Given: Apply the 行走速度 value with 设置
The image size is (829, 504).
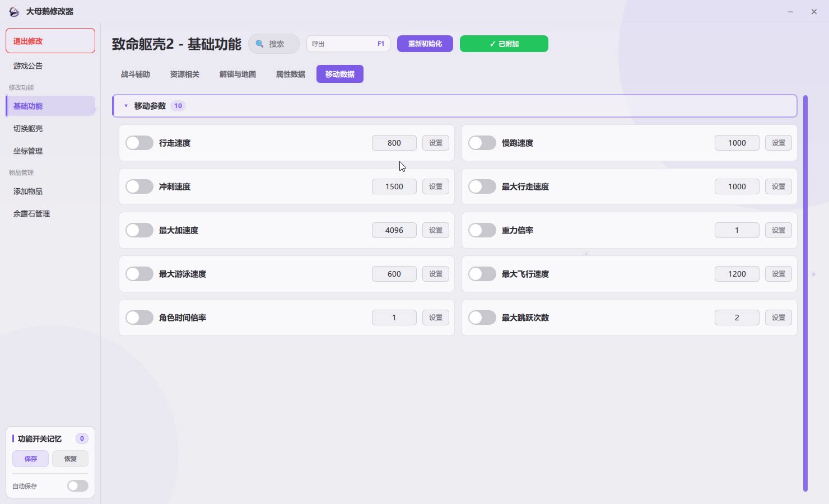Looking at the screenshot, I should [x=436, y=143].
